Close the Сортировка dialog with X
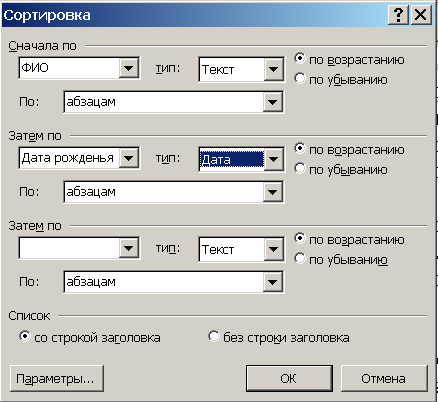438x402 pixels. 421,15
